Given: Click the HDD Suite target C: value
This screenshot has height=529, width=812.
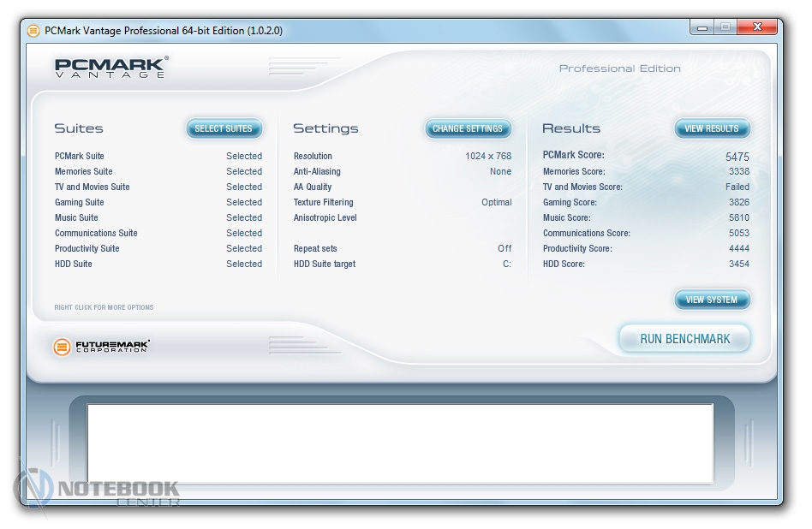Looking at the screenshot, I should (506, 264).
